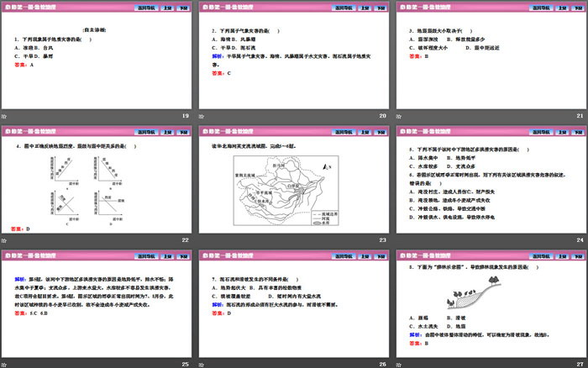
Task: Click 返回导航 button on slide 24
Action: click(541, 132)
